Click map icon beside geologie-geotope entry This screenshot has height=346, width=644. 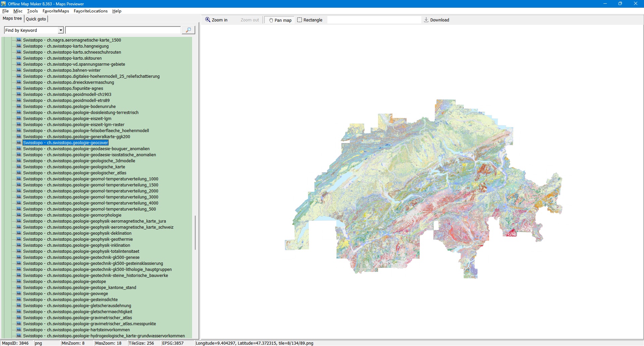click(19, 281)
